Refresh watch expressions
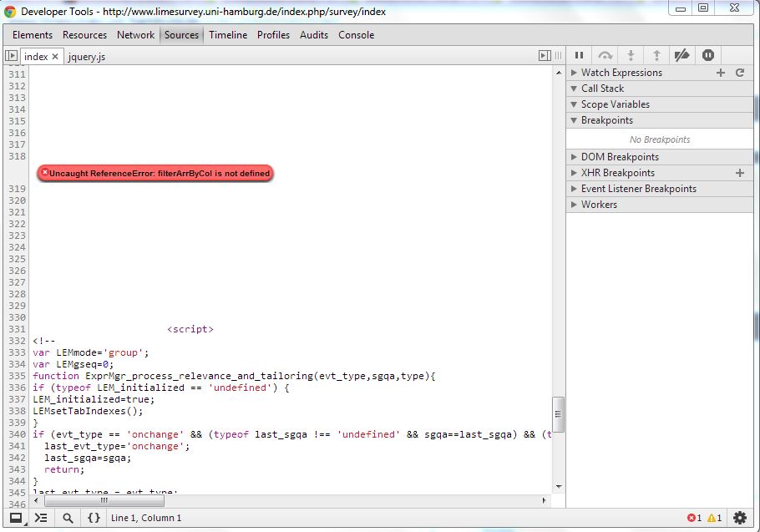760x532 pixels. tap(739, 73)
